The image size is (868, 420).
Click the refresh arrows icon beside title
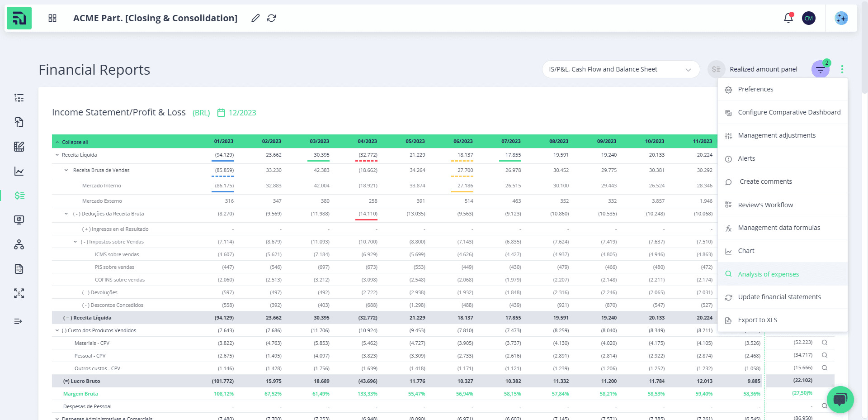[x=271, y=18]
